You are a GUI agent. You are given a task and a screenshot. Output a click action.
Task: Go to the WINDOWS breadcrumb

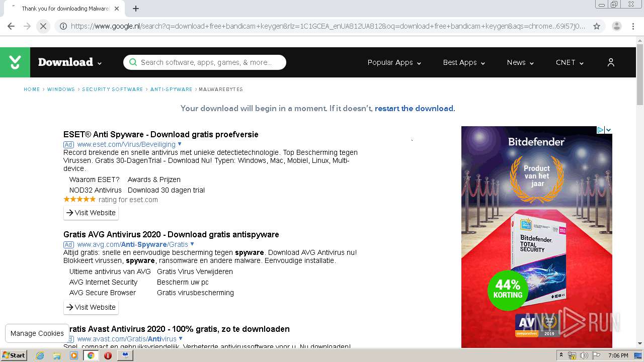coord(61,89)
